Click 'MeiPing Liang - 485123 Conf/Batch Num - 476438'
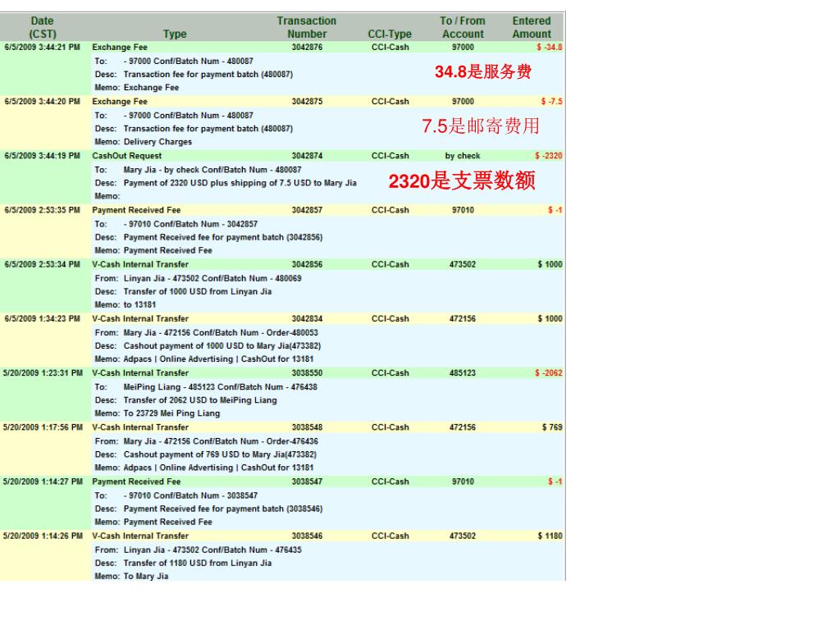Image resolution: width=840 pixels, height=630 pixels. pyautogui.click(x=220, y=387)
